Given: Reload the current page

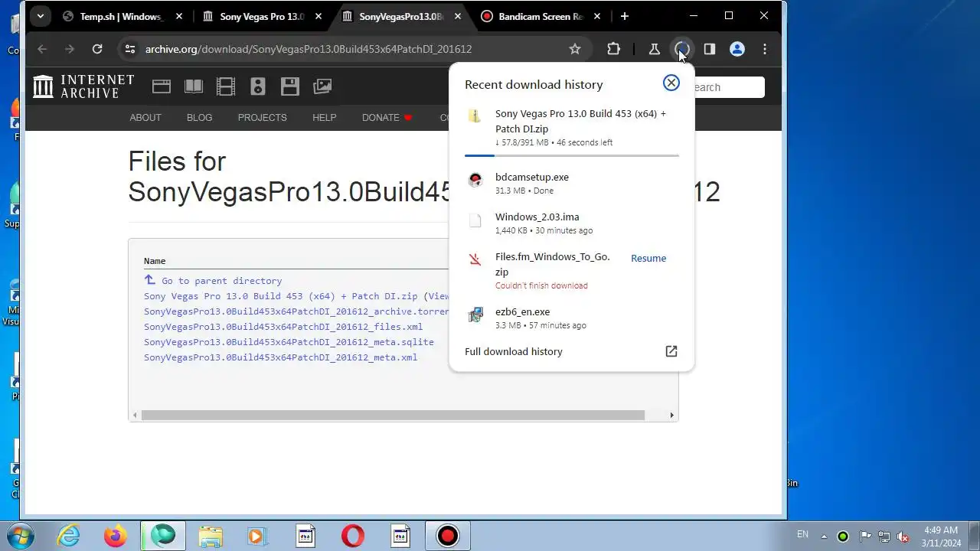Looking at the screenshot, I should click(x=97, y=49).
